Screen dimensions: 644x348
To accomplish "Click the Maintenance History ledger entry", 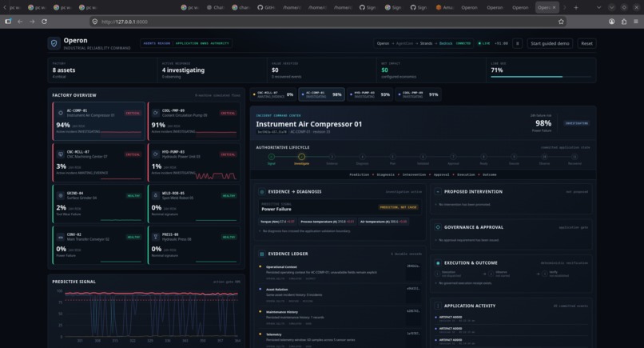I will 340,318.
